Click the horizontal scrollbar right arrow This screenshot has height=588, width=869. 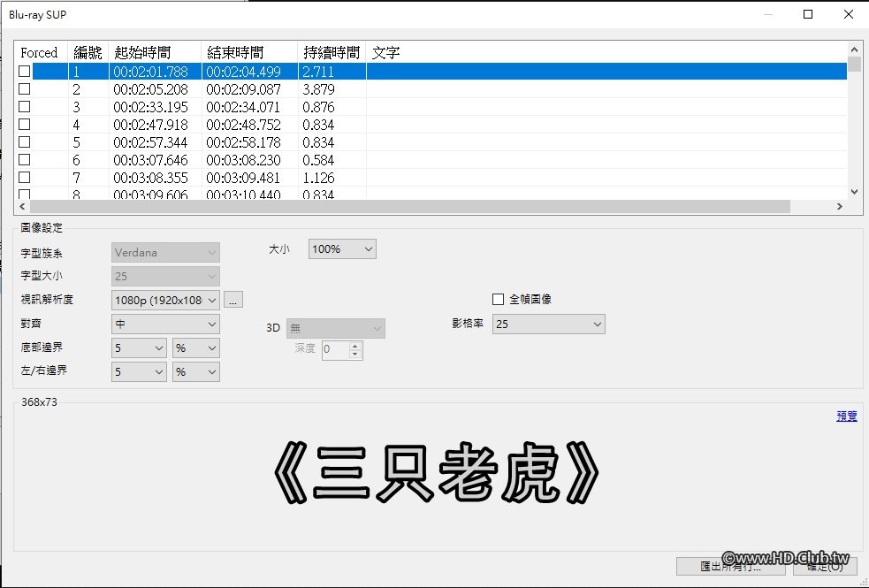pyautogui.click(x=840, y=206)
